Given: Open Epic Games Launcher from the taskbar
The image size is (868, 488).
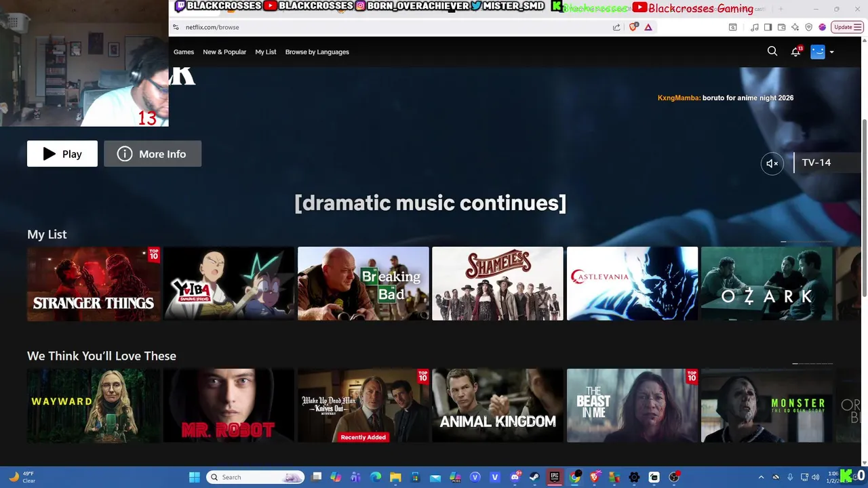Looking at the screenshot, I should (x=555, y=477).
